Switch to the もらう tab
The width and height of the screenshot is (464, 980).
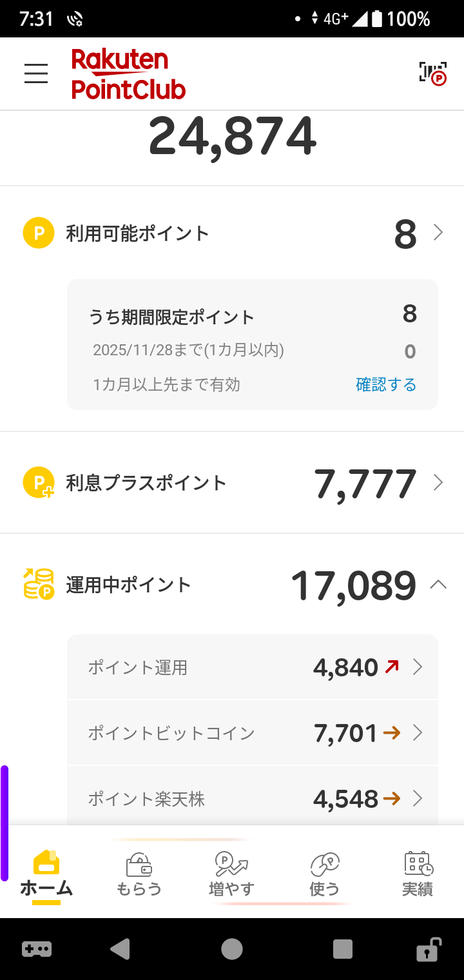pyautogui.click(x=139, y=874)
